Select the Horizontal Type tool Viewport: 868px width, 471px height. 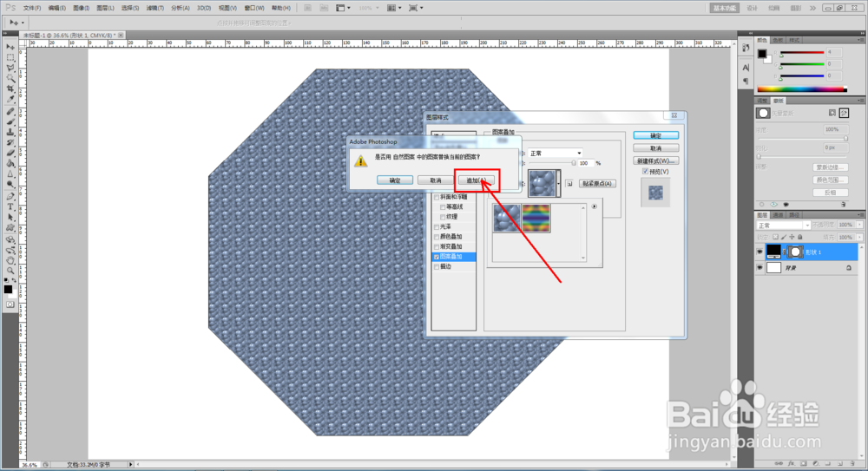(10, 206)
